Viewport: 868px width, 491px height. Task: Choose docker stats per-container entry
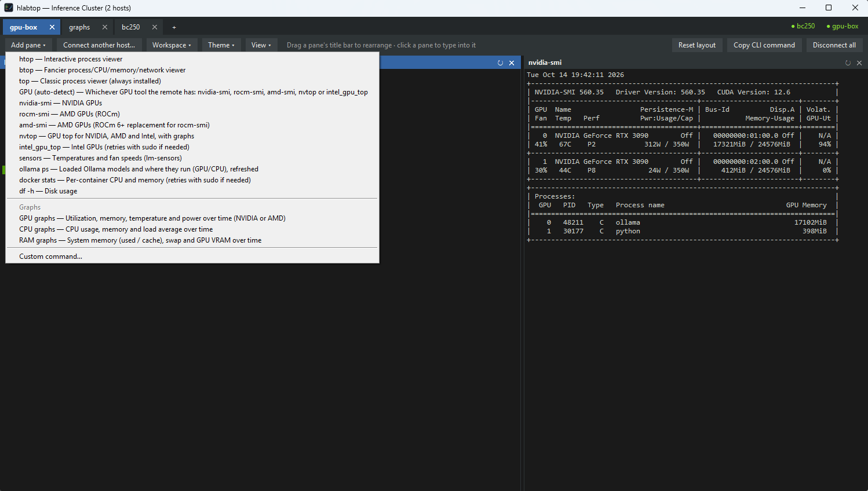click(192, 180)
